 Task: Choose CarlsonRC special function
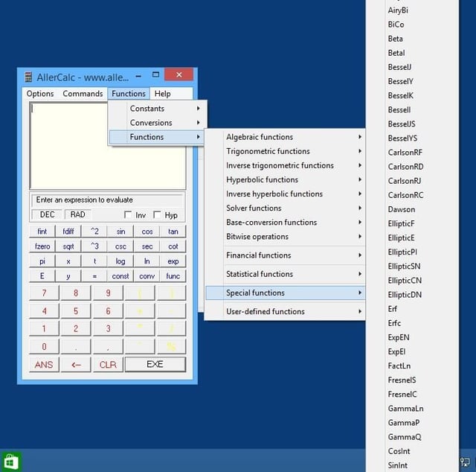[412, 195]
